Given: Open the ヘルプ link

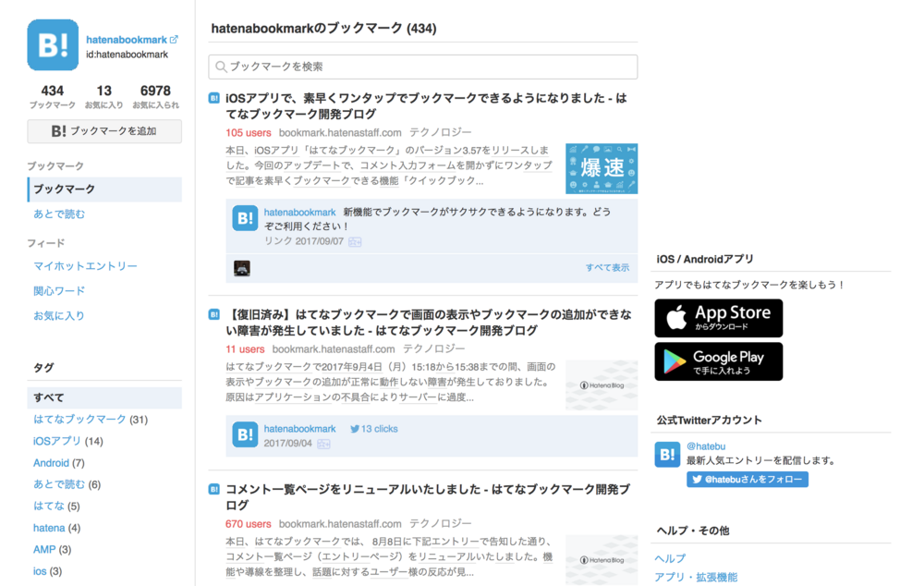Looking at the screenshot, I should click(670, 558).
